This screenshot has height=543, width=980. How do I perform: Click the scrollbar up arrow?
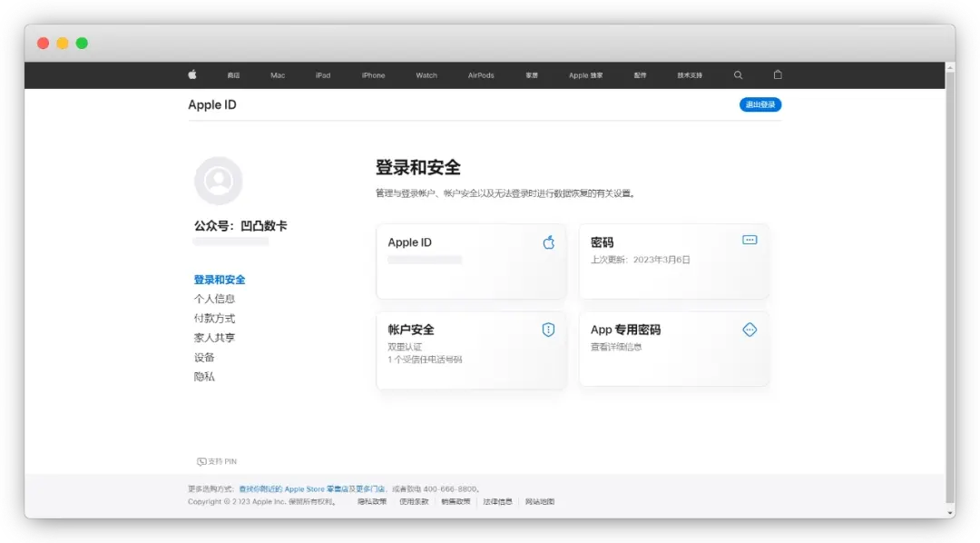tap(950, 67)
